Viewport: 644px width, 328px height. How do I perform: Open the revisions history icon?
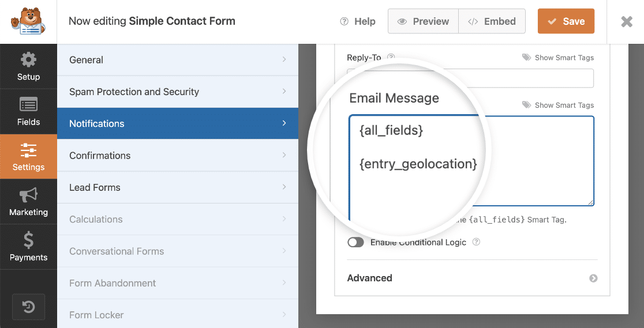[x=28, y=307]
